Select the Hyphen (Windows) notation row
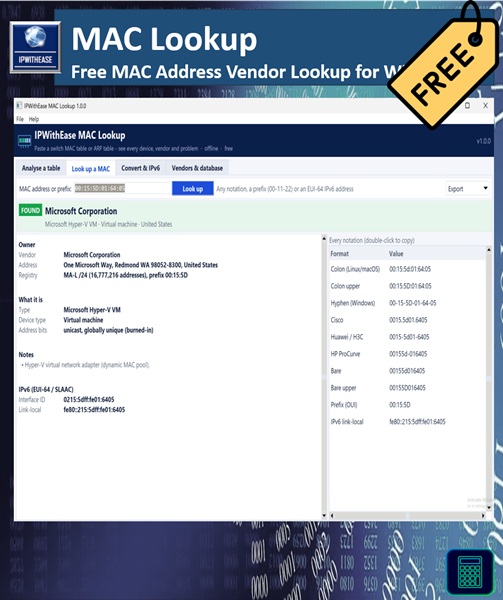503x600 pixels. pyautogui.click(x=407, y=303)
